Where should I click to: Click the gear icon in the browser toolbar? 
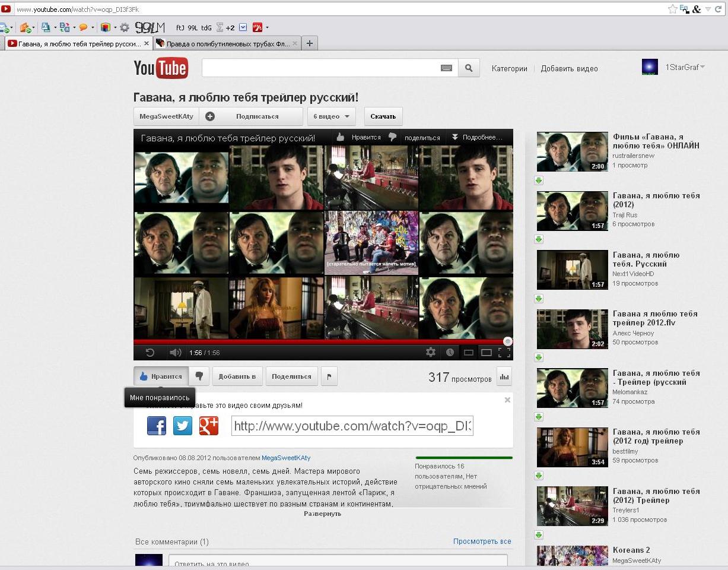pyautogui.click(x=125, y=27)
